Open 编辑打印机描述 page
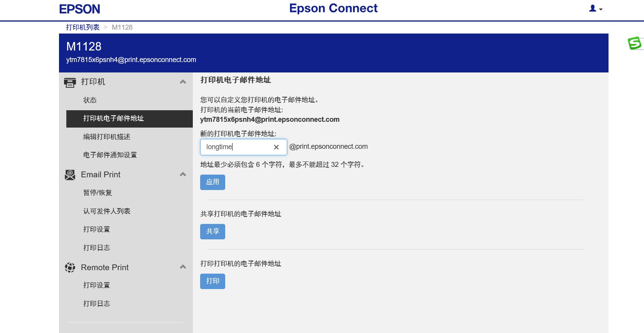The image size is (644, 333). 107,137
